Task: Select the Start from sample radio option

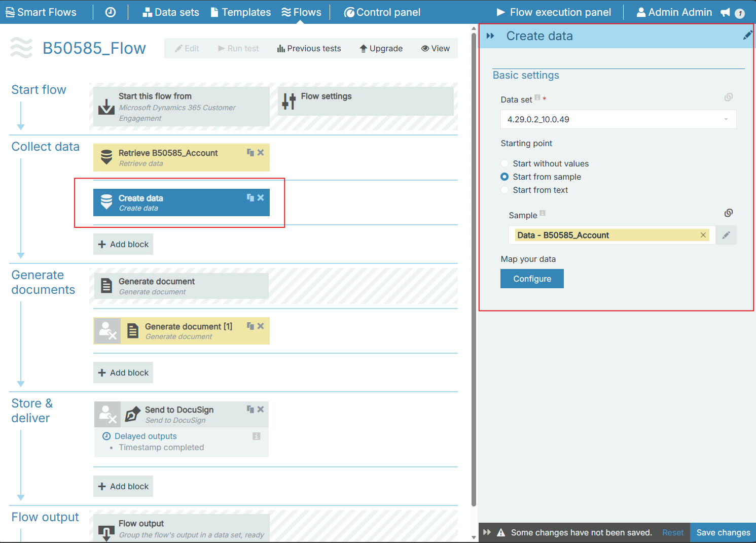Action: point(505,177)
